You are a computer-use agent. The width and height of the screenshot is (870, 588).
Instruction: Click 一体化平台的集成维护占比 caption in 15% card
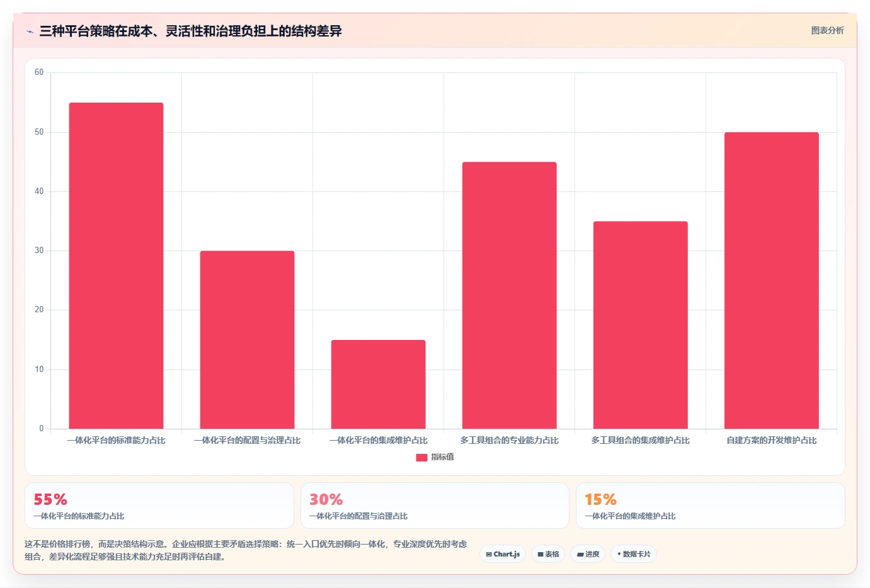coord(630,516)
